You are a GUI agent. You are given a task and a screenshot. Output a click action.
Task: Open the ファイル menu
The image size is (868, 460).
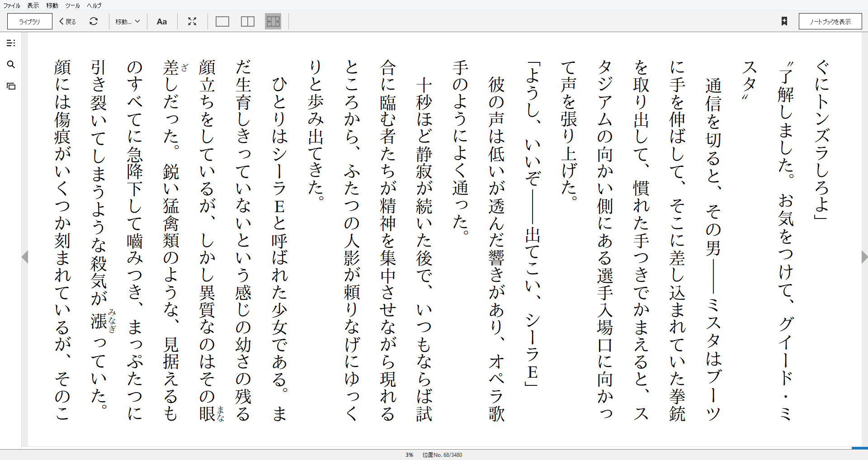(x=11, y=5)
